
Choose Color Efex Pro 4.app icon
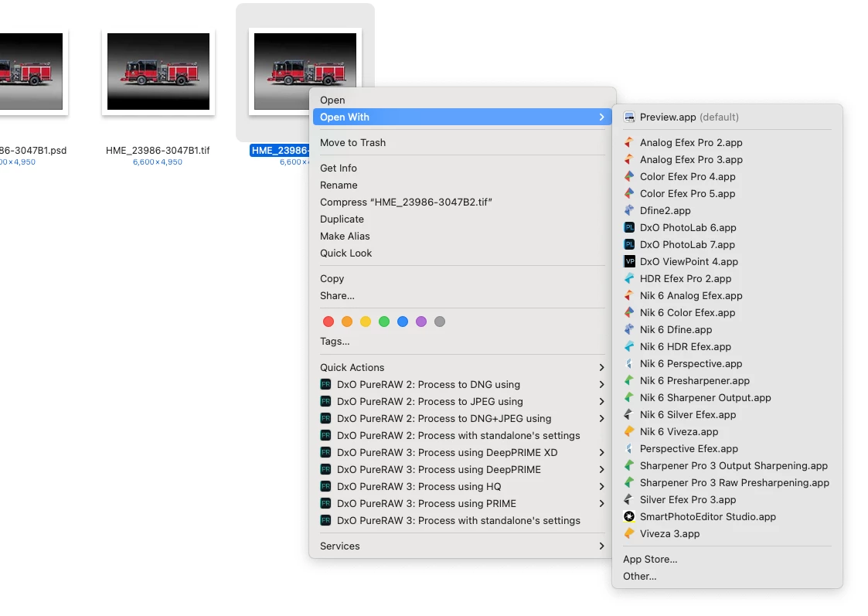(629, 176)
